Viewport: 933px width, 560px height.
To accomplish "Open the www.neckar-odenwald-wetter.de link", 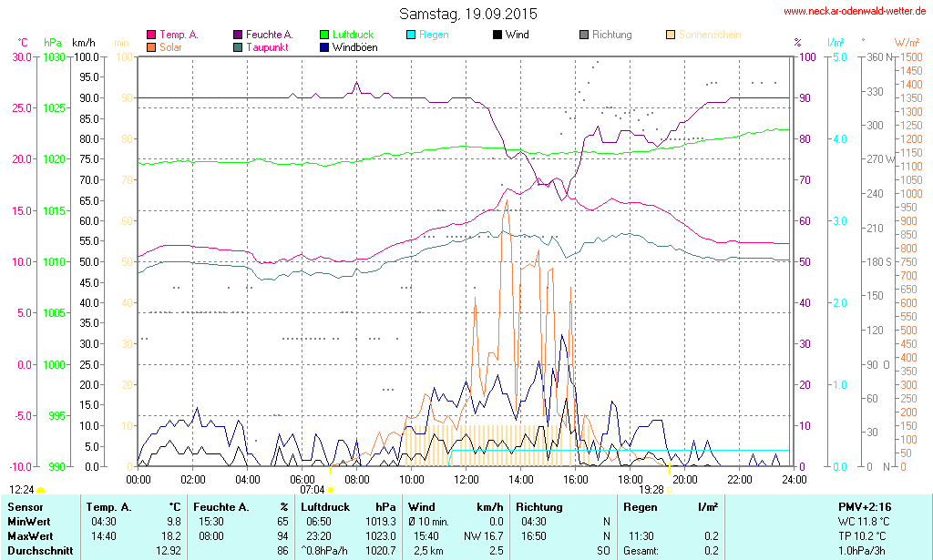I will click(855, 12).
